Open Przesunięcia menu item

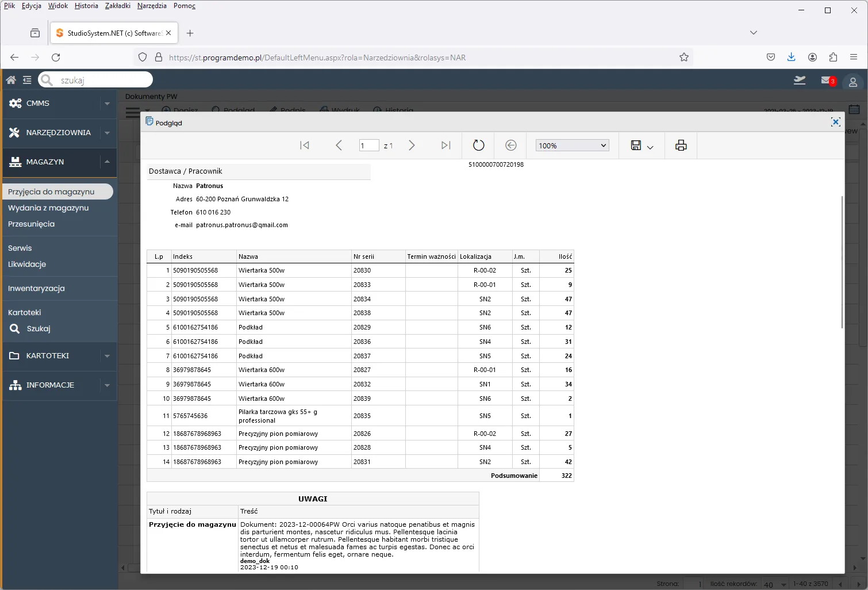point(31,224)
